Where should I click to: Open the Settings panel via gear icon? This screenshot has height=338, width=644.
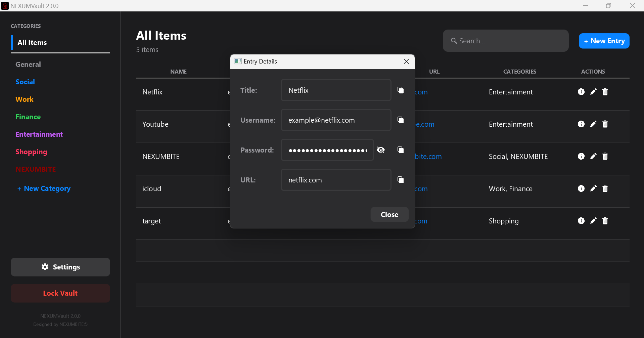[x=60, y=267]
